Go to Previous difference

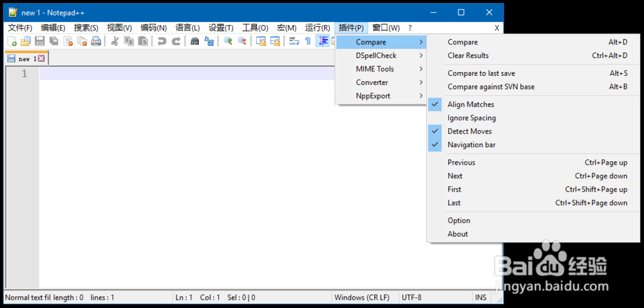[x=534, y=163]
